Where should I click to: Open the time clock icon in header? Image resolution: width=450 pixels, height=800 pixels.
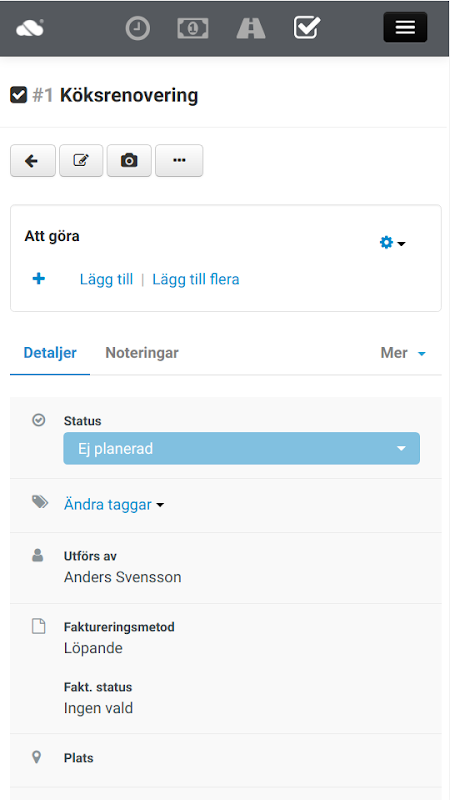point(138,28)
